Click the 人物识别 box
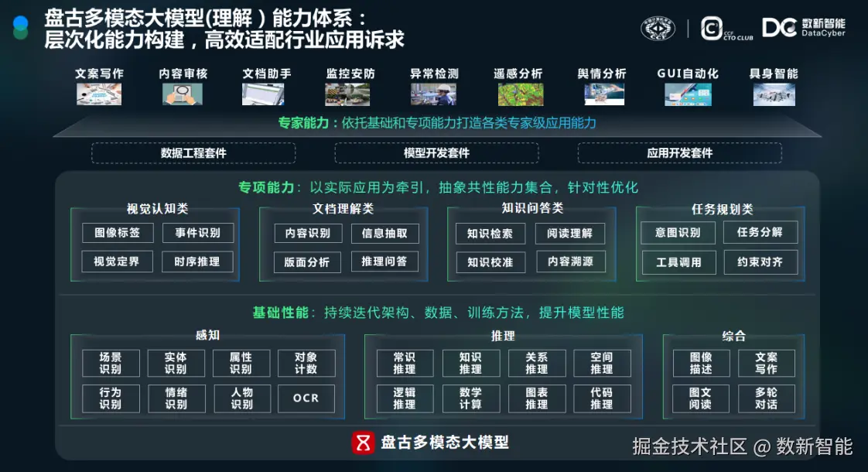868x472 pixels. pos(242,398)
